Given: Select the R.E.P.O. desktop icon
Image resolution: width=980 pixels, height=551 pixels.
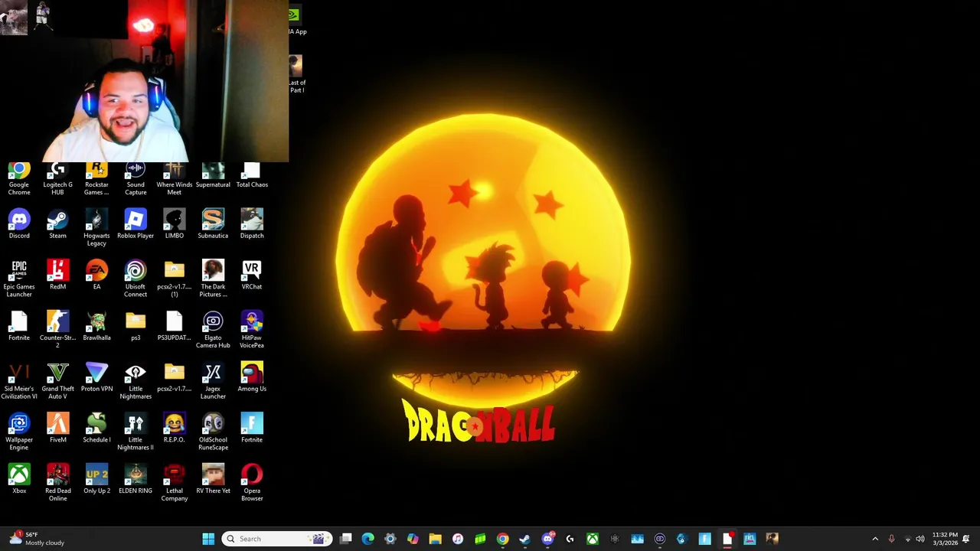Looking at the screenshot, I should click(x=175, y=429).
